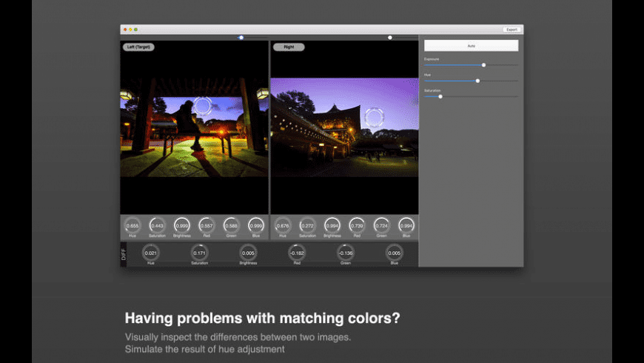The height and width of the screenshot is (363, 644).
Task: Click the vertical DIFF label
Action: click(124, 254)
